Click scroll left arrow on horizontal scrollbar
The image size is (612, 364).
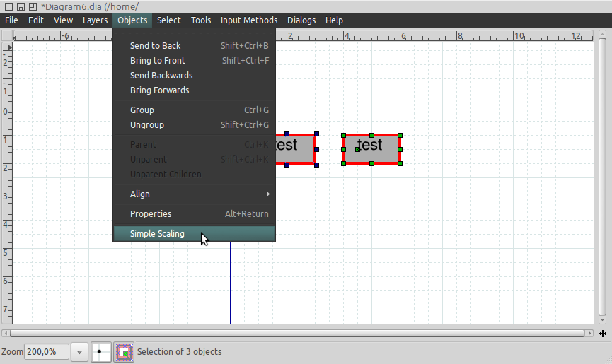click(6, 334)
